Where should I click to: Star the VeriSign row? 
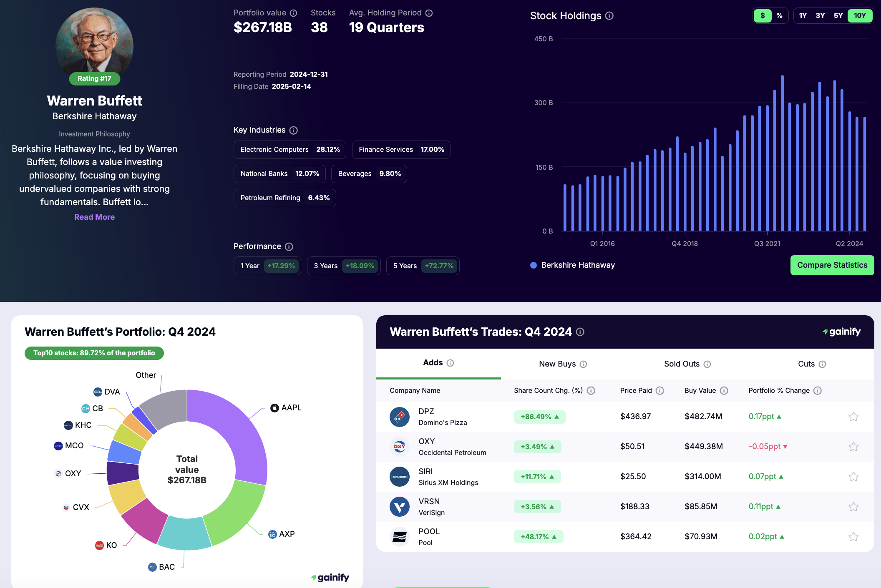pyautogui.click(x=853, y=507)
